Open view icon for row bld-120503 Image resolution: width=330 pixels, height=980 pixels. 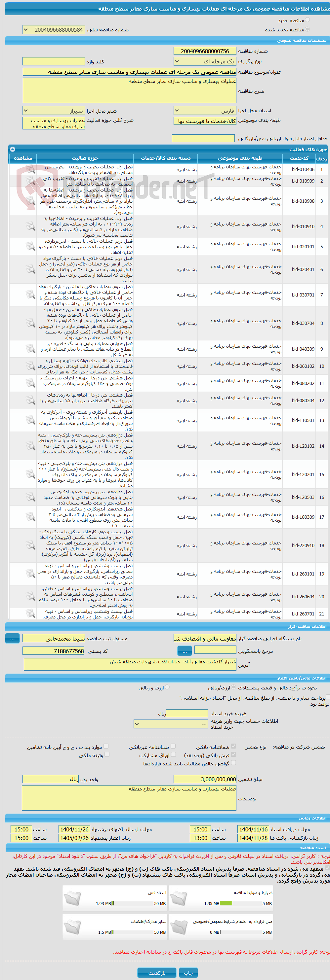(x=30, y=497)
